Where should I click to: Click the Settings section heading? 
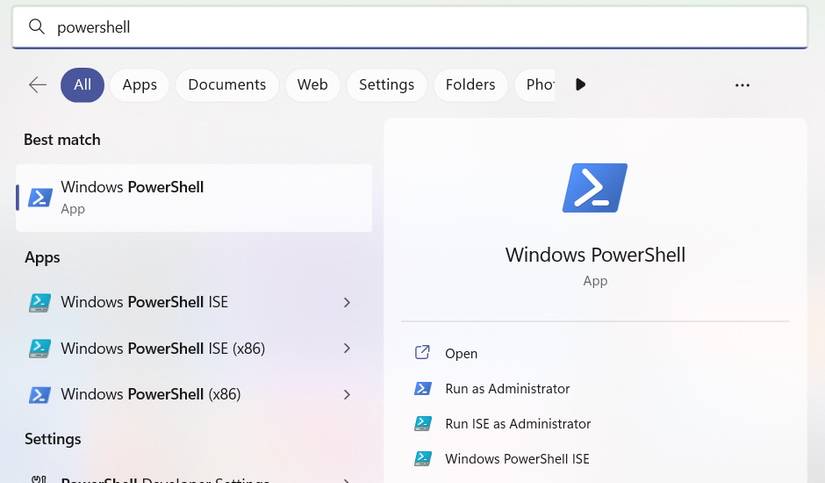pos(53,439)
